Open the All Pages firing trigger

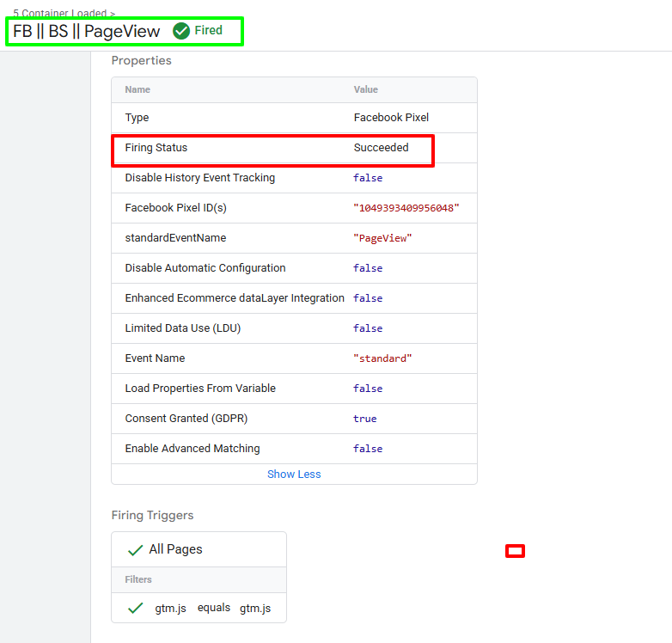tap(199, 549)
